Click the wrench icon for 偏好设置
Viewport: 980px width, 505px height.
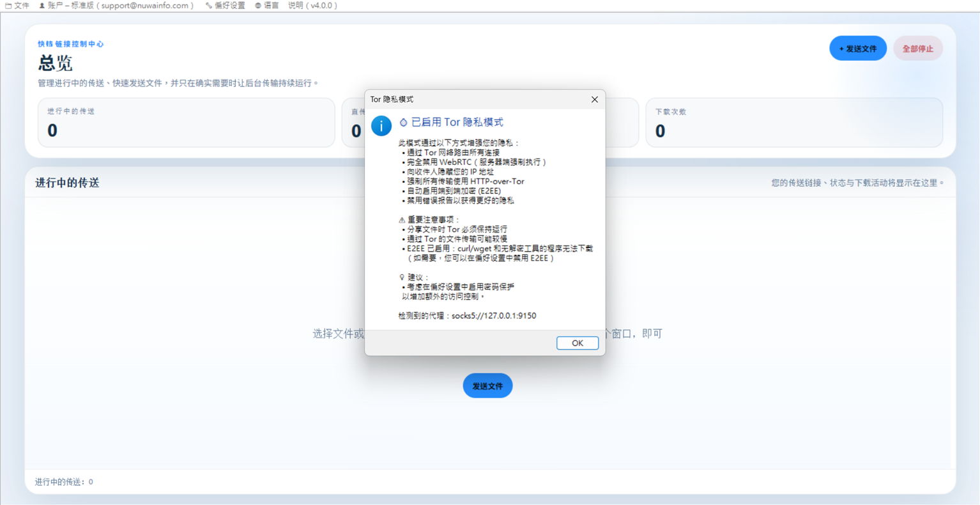tap(209, 6)
